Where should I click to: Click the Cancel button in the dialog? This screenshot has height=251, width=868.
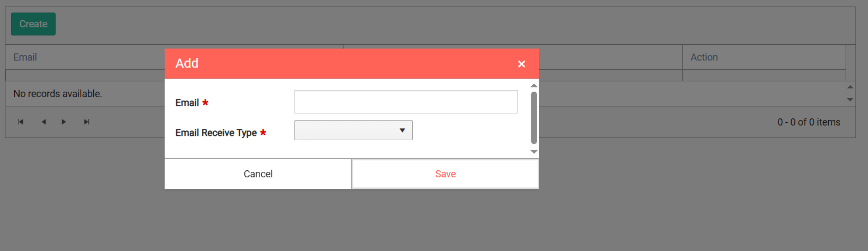coord(258,174)
